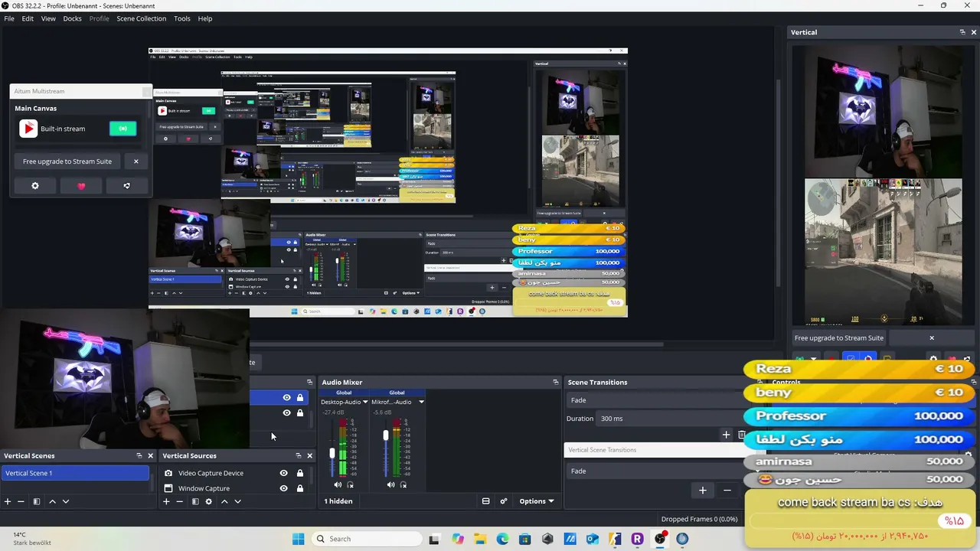The image size is (980, 551).
Task: Open Aitum Multistream settings gear
Action: [35, 186]
